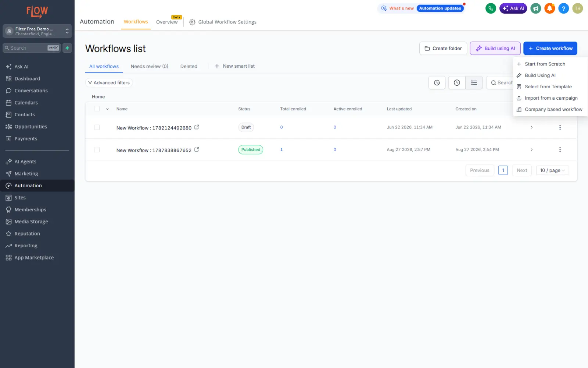Click the Create folder button
588x368 pixels.
pos(443,49)
